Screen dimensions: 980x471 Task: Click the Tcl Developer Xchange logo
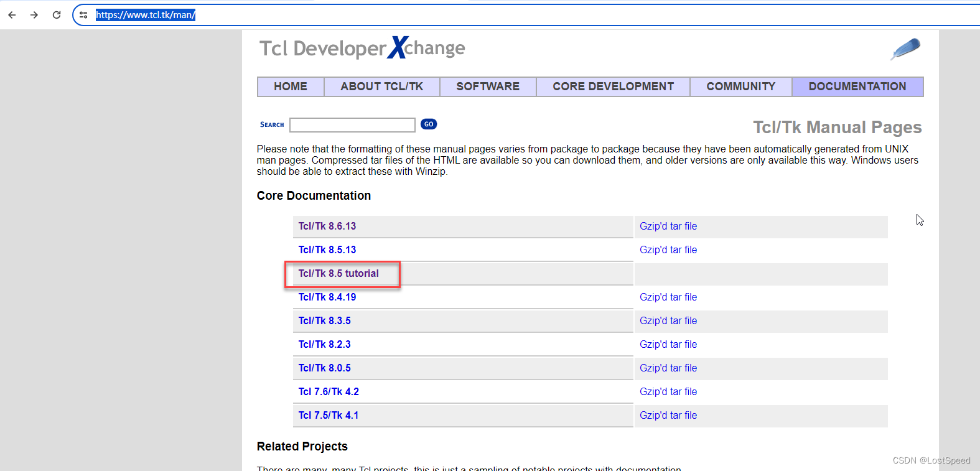[362, 48]
